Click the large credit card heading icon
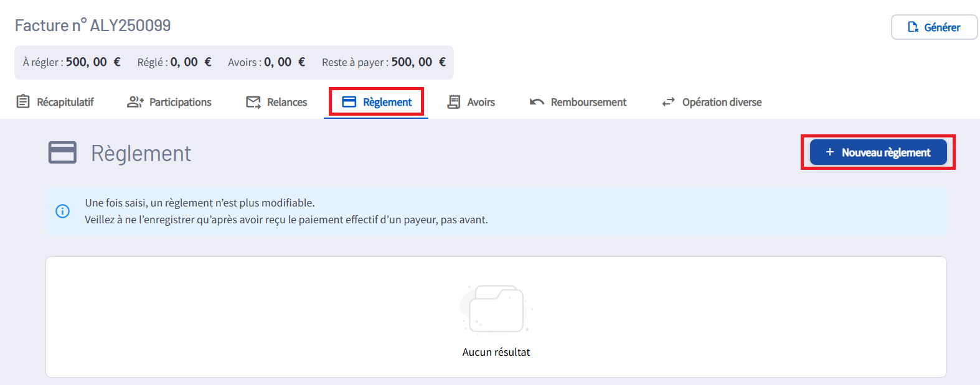 (62, 152)
